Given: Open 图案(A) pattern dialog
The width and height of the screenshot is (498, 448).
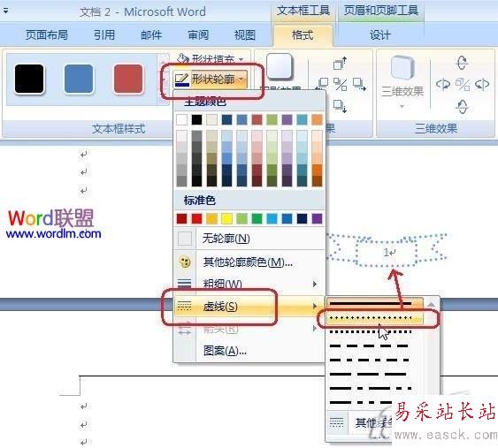Looking at the screenshot, I should 249,351.
